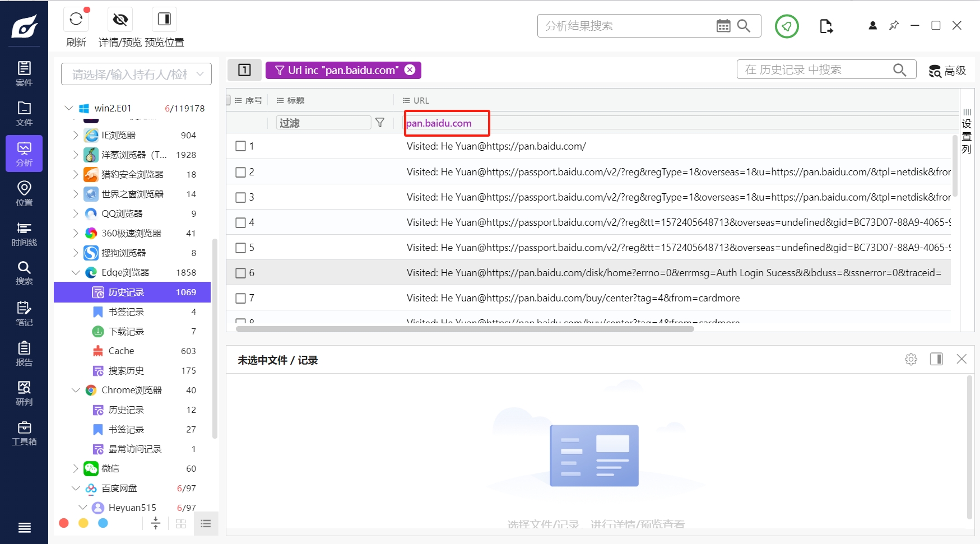Check the checkbox for row 6
The width and height of the screenshot is (980, 544).
pos(241,273)
